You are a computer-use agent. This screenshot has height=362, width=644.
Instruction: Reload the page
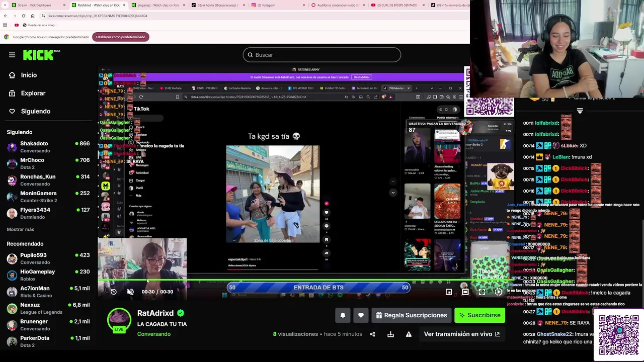pos(24,16)
